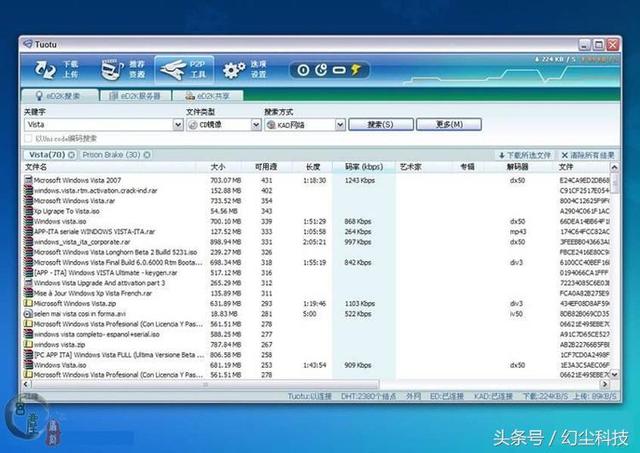Close the Vista(70) search results tab

[71, 155]
